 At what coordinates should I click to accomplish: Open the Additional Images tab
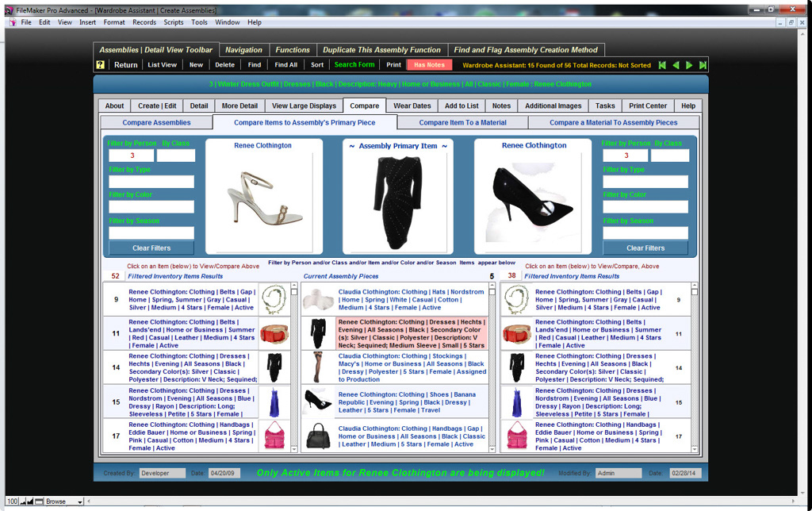(x=553, y=106)
